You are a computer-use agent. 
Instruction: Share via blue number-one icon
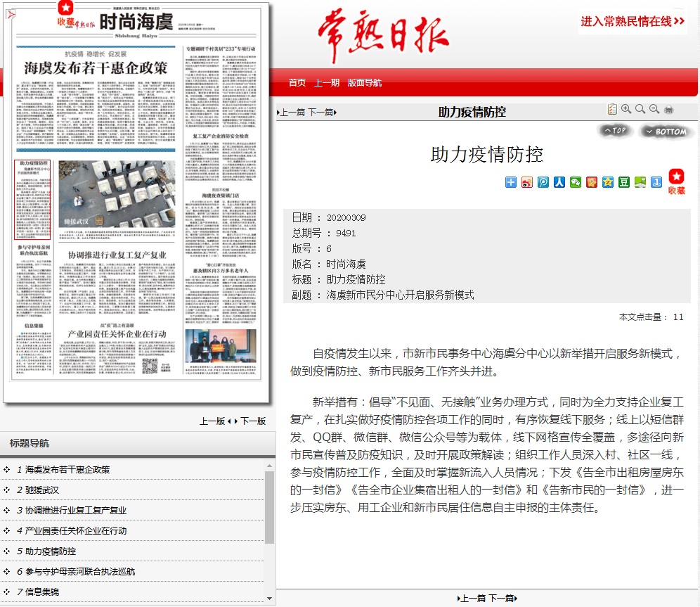click(656, 181)
